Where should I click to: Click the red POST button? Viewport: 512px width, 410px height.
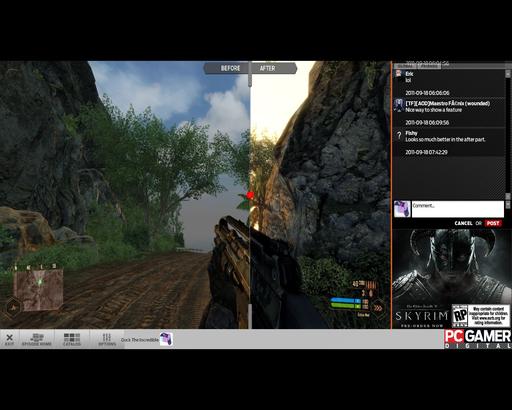[493, 223]
